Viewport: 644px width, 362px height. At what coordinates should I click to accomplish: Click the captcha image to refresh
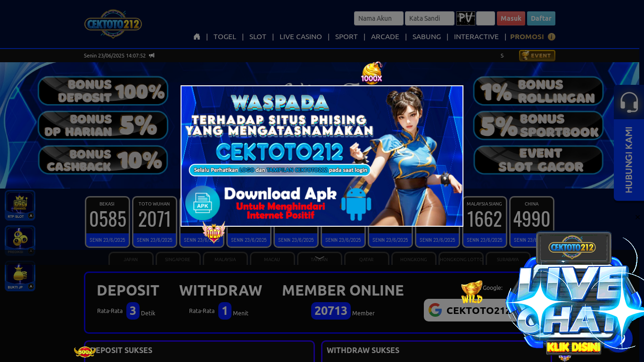(x=466, y=18)
